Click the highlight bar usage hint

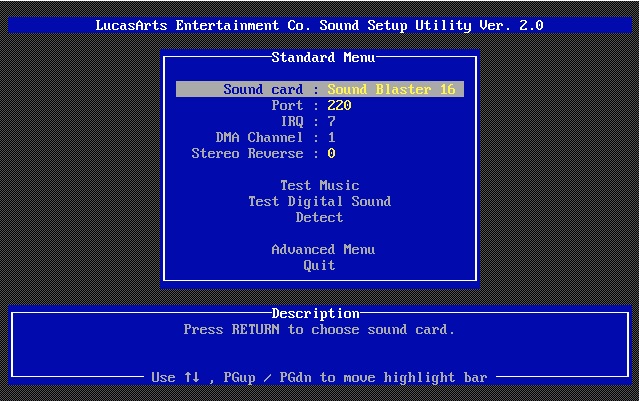click(x=319, y=377)
